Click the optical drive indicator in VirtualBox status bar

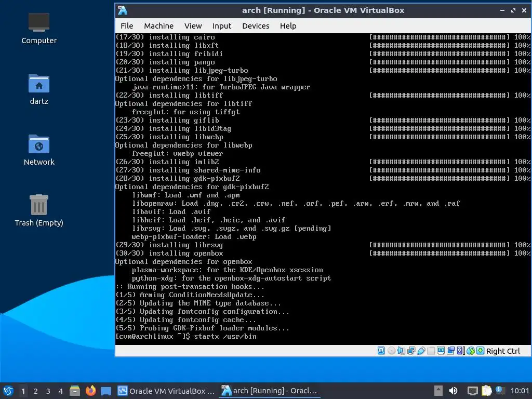(391, 351)
